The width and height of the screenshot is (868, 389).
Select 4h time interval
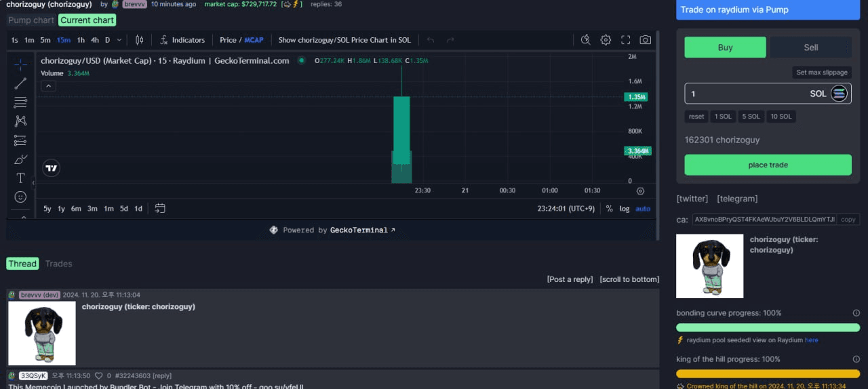pyautogui.click(x=95, y=40)
